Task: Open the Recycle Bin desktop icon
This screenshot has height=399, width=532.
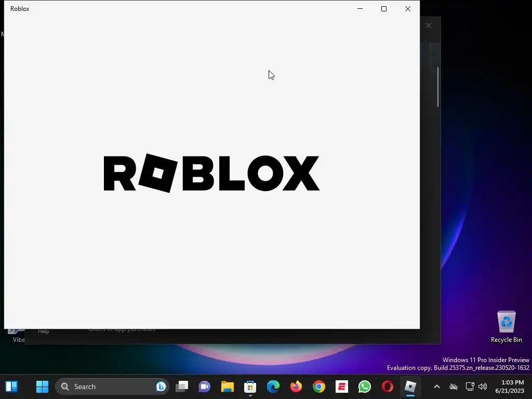Action: coord(506,326)
